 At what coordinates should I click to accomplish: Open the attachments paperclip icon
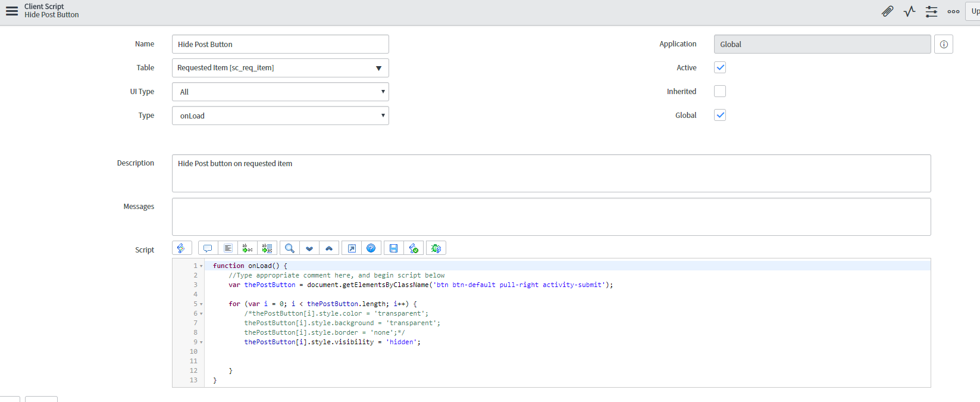coord(887,11)
